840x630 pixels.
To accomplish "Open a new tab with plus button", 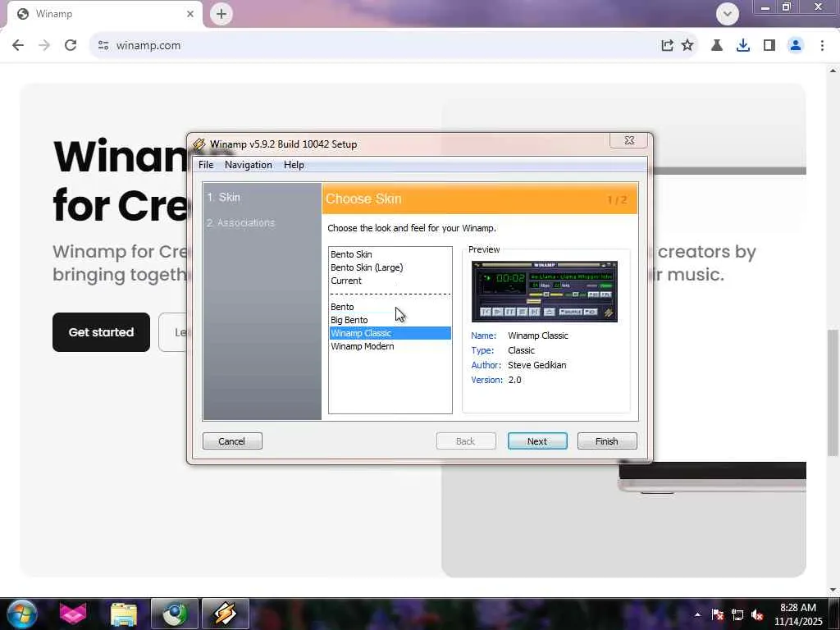I will pyautogui.click(x=221, y=14).
